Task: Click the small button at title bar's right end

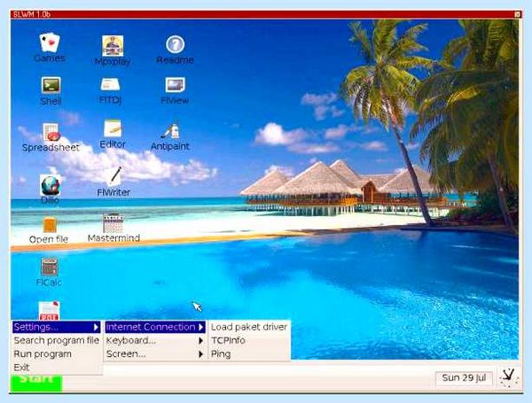Action: click(517, 14)
